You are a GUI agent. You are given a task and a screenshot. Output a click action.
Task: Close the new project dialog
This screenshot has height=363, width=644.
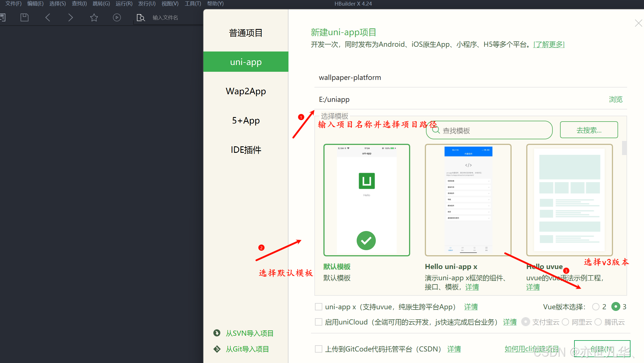tap(638, 23)
